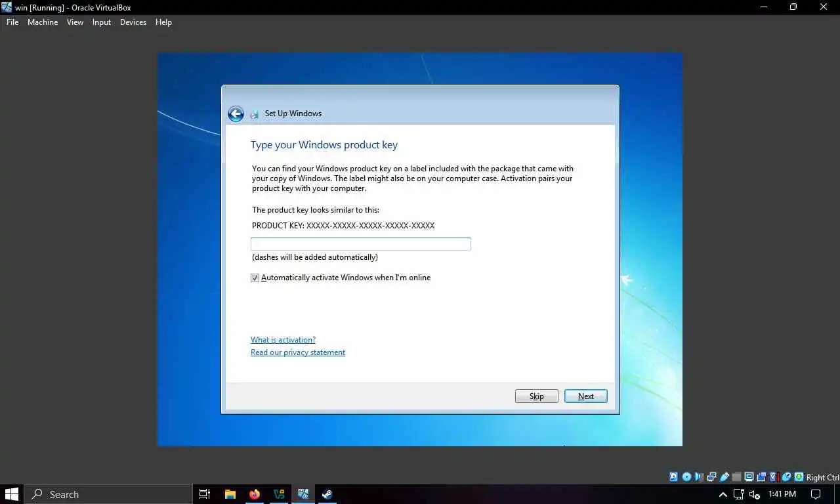This screenshot has width=840, height=504.
Task: Click the VirtualBox CPU virtualization indicator
Action: 774,477
